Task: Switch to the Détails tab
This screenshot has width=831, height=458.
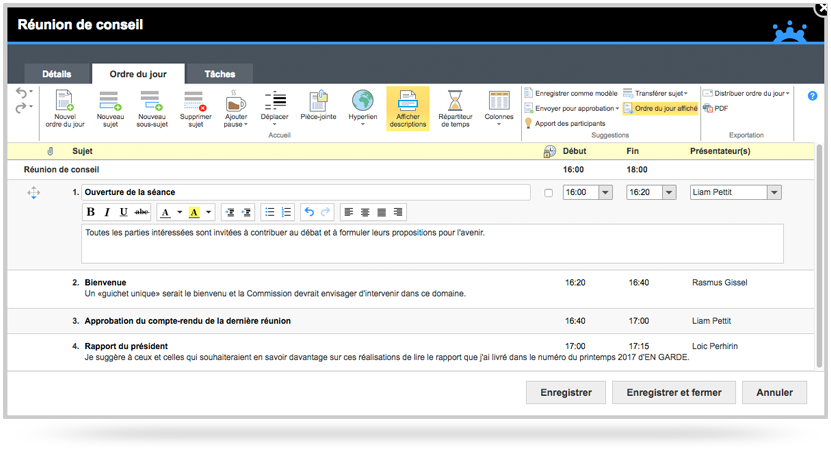Action: [57, 74]
